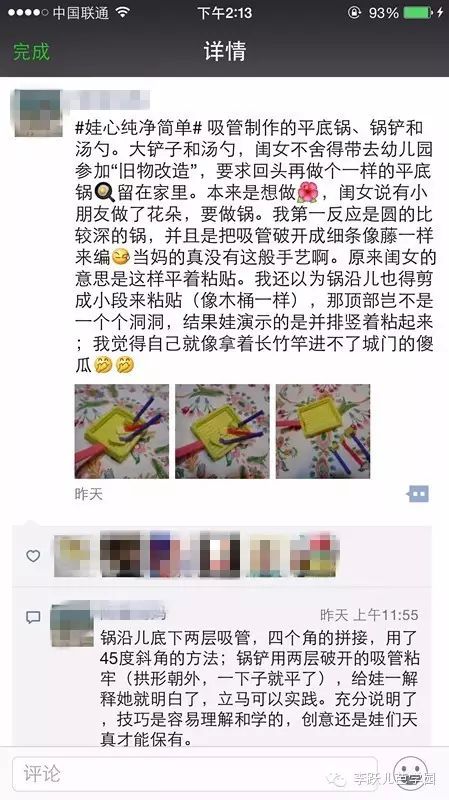Open the emoji face picker icon
Viewport: 449px width, 800px height.
click(x=411, y=773)
